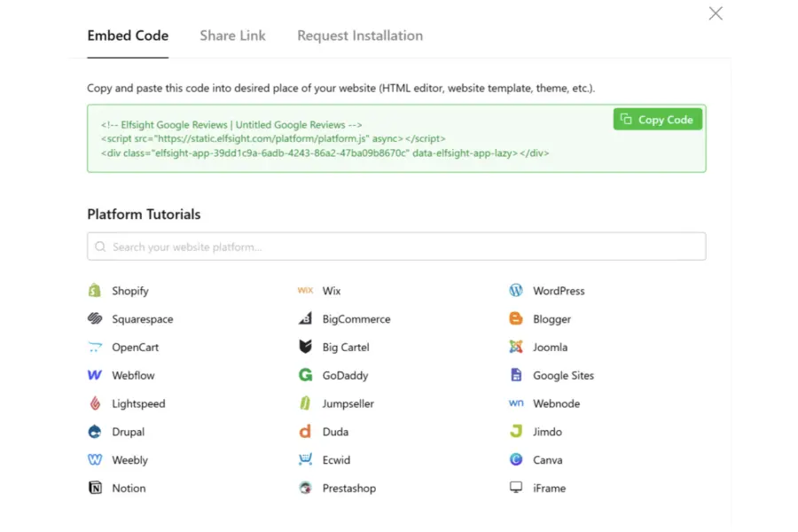
Task: Click the Webnode wn icon
Action: click(516, 403)
